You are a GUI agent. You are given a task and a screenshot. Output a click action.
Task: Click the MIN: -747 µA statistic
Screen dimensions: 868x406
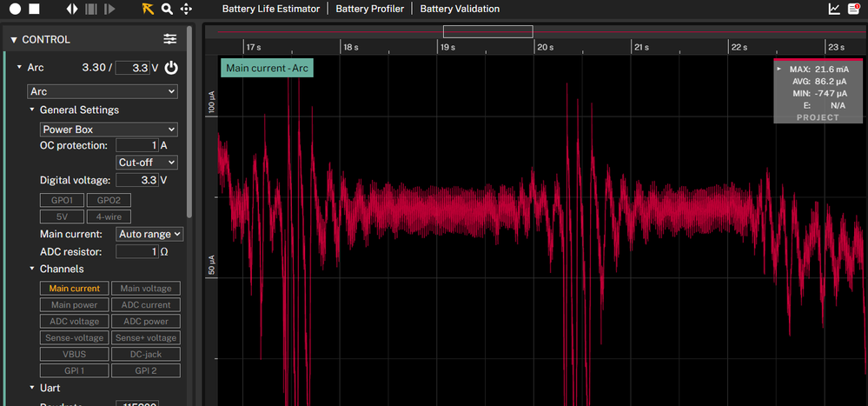click(820, 93)
